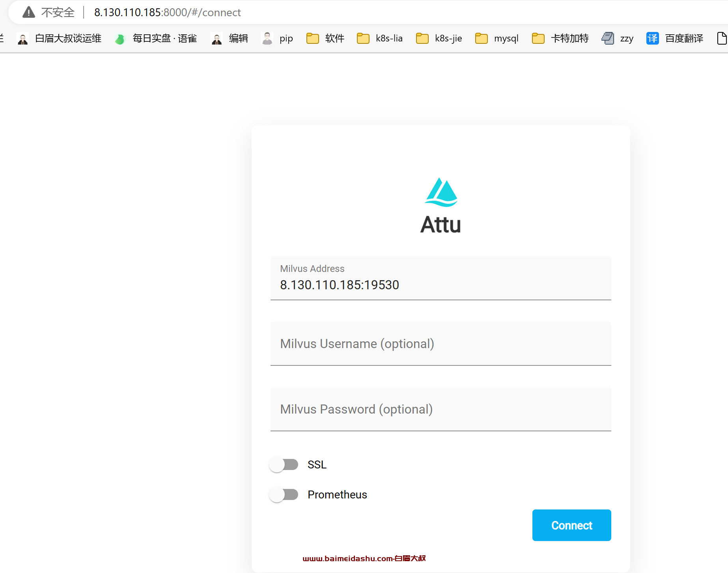This screenshot has width=728, height=573.
Task: Open the mysql bookmark folder
Action: tap(497, 38)
